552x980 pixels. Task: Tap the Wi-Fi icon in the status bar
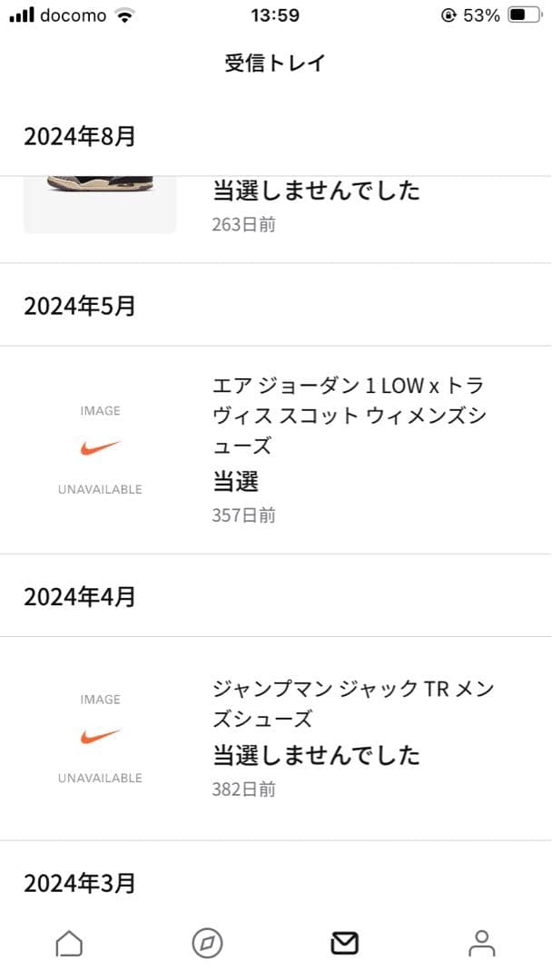coord(124,15)
